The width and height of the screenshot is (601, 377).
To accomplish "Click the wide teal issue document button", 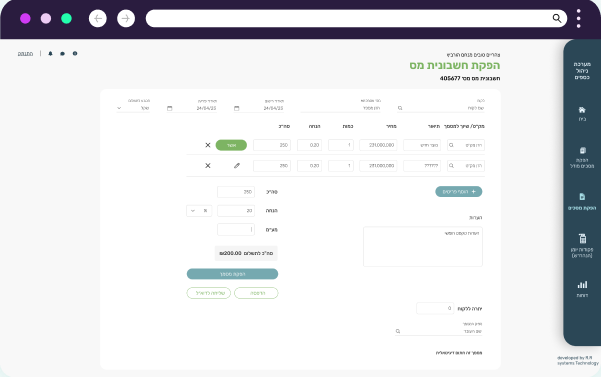I will (x=232, y=274).
